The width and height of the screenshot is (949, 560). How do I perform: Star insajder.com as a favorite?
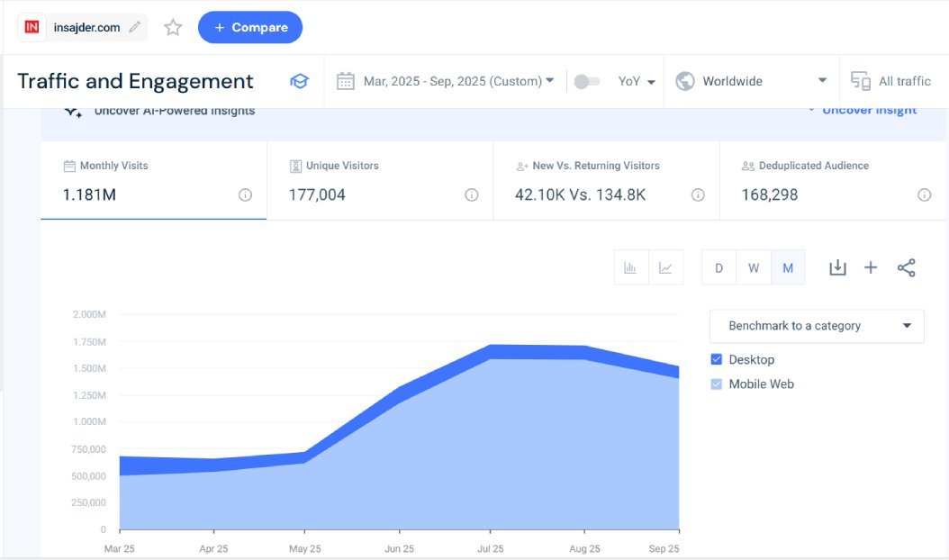[172, 27]
